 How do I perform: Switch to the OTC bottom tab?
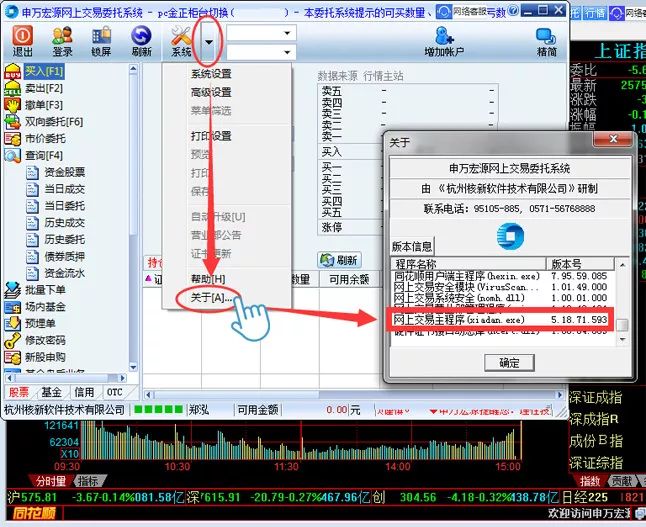click(x=114, y=392)
